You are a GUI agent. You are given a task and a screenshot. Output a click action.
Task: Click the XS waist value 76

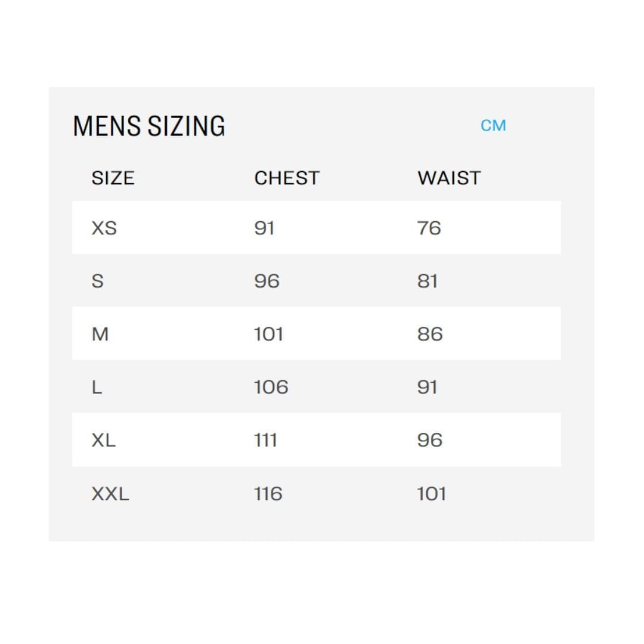pyautogui.click(x=429, y=228)
